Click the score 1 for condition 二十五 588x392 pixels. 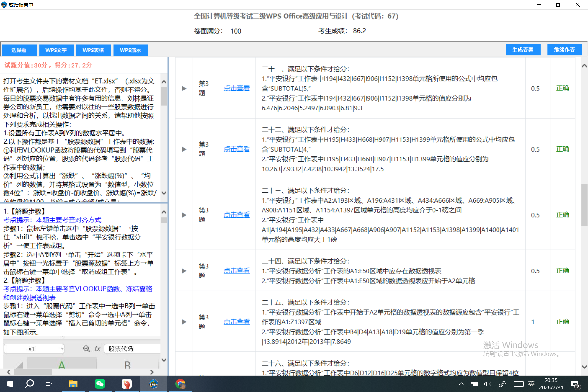tap(533, 322)
